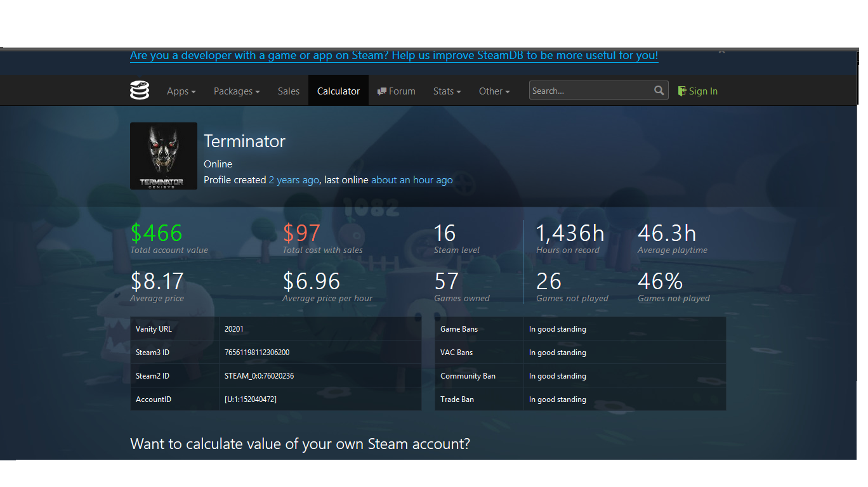Go to the Sales page
The width and height of the screenshot is (868, 487).
pos(289,91)
